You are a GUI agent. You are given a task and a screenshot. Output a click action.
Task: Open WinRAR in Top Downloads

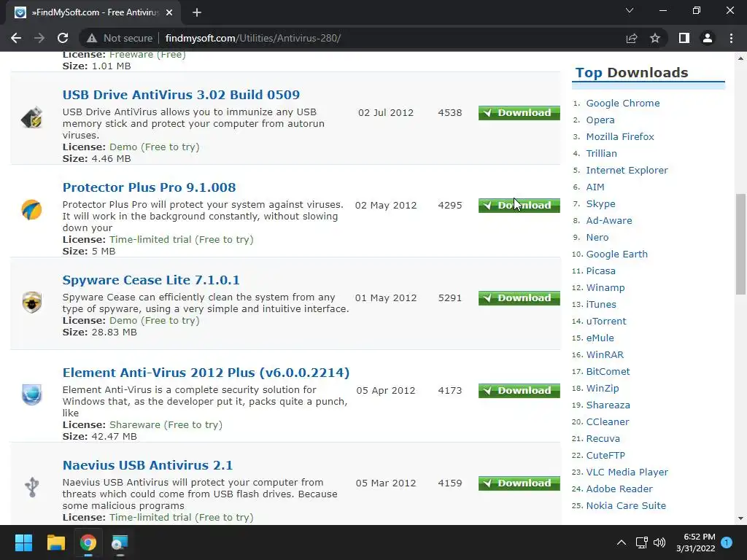click(605, 355)
